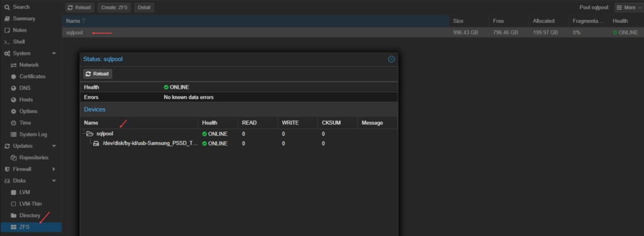Close the Status: sqlpool dialog

coord(391,59)
